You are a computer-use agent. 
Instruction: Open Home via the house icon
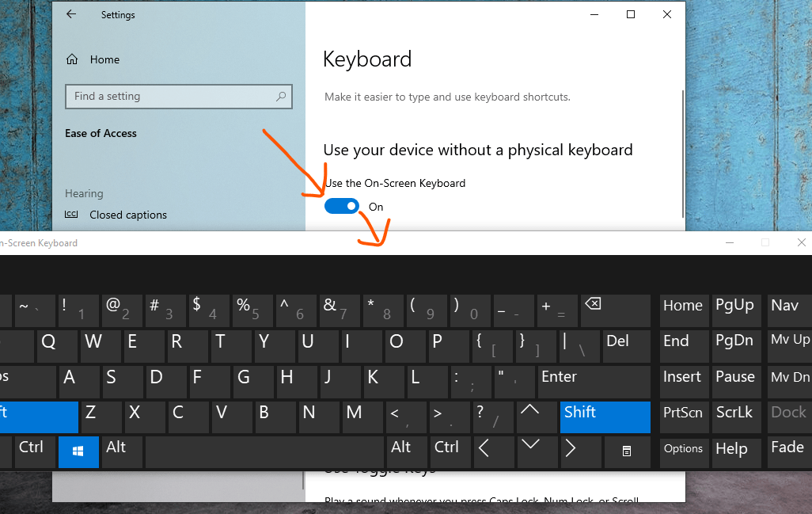tap(72, 59)
